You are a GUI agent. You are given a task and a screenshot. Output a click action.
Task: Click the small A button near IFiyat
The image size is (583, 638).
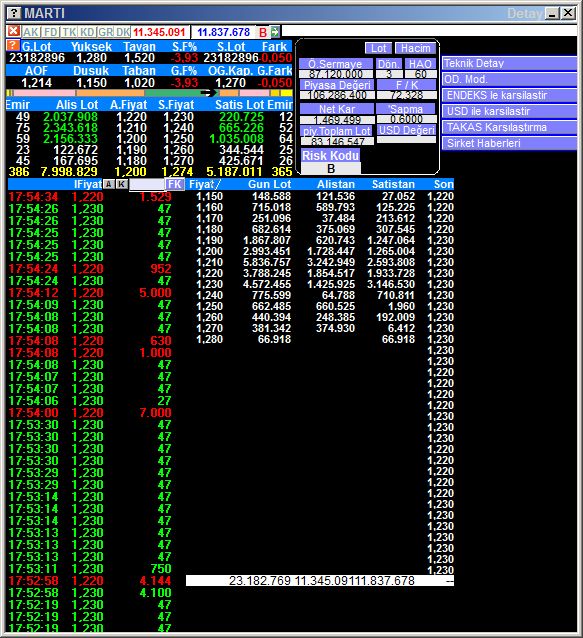108,184
